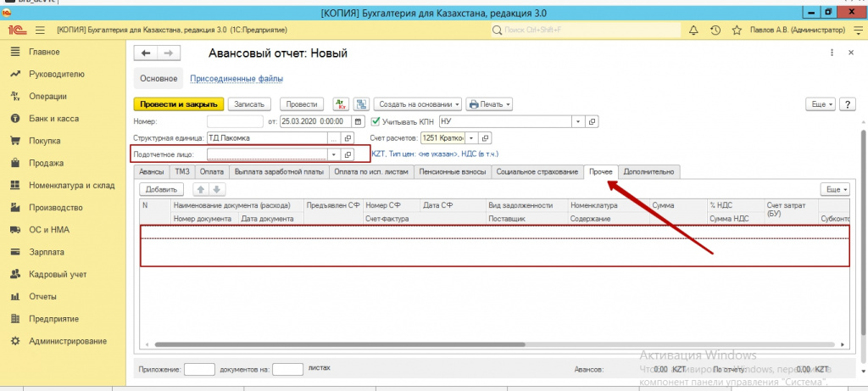Select the Дополнительно tab
Viewport: 868px width, 391px height.
pyautogui.click(x=649, y=172)
